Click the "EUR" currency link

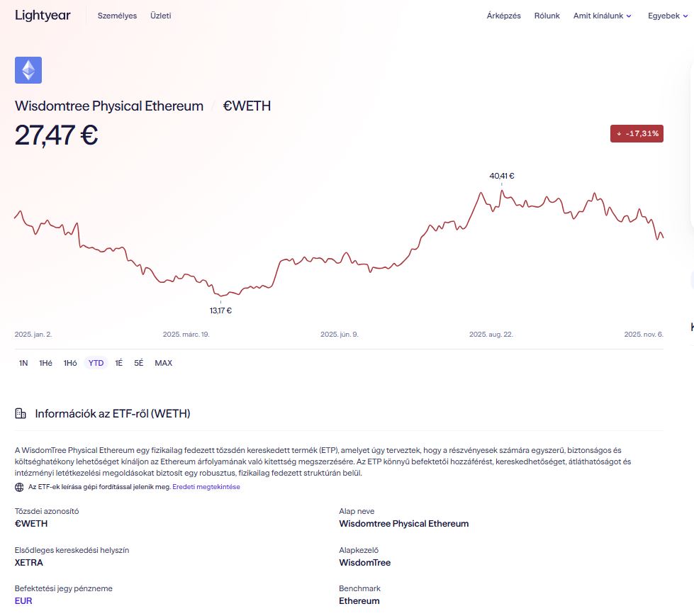pos(23,600)
